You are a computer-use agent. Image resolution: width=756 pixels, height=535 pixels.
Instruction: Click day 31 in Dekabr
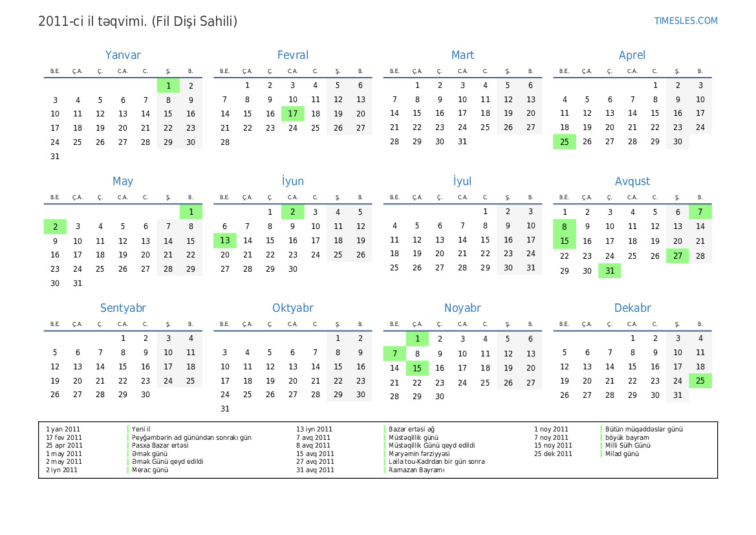[x=677, y=395]
